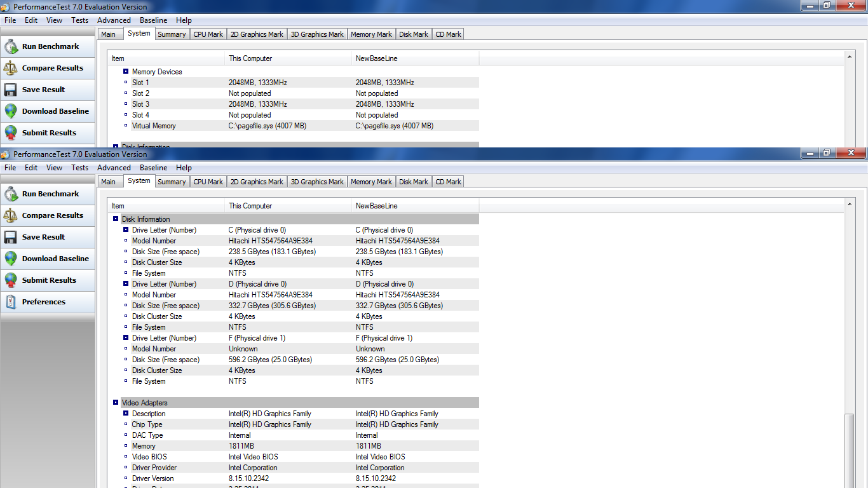The height and width of the screenshot is (488, 868).
Task: Select the Virtual Memory row label
Action: pyautogui.click(x=154, y=126)
